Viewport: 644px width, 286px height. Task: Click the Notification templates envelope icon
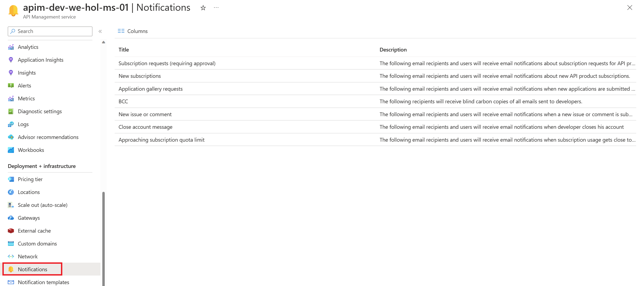(11, 282)
